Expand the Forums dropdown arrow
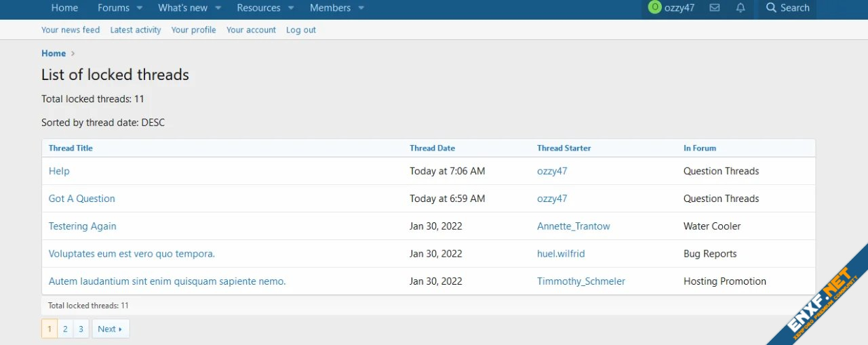Viewport: 868px width, 345px height. [x=139, y=8]
